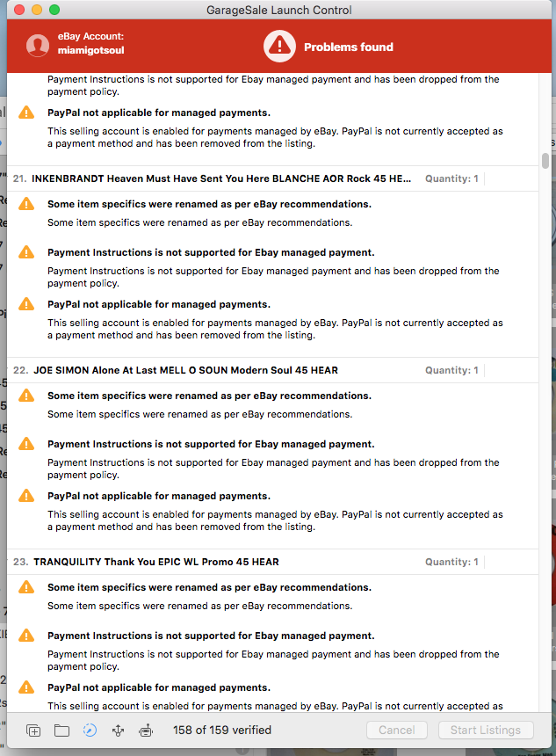Click the robot icon in bottom toolbar
The width and height of the screenshot is (556, 756).
146,731
